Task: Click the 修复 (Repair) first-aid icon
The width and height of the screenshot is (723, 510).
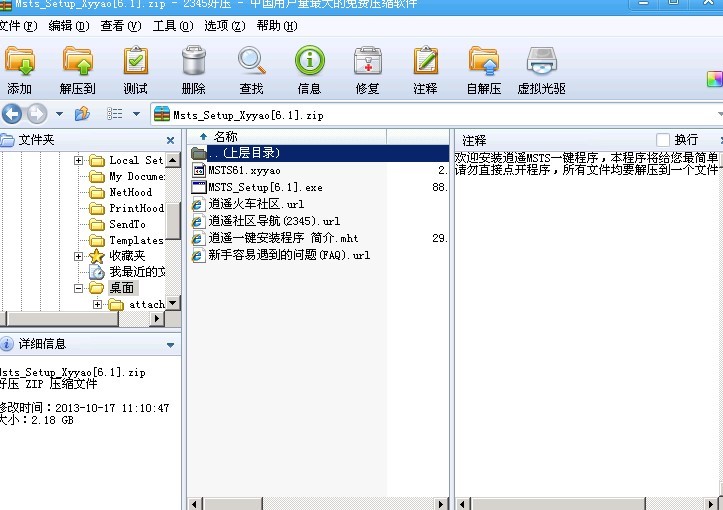Action: pyautogui.click(x=367, y=70)
